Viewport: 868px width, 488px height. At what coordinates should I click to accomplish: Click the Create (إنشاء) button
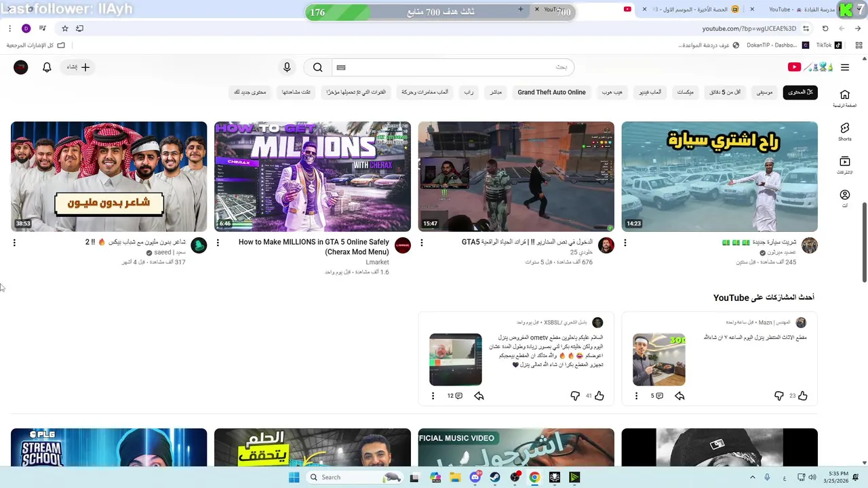coord(78,67)
